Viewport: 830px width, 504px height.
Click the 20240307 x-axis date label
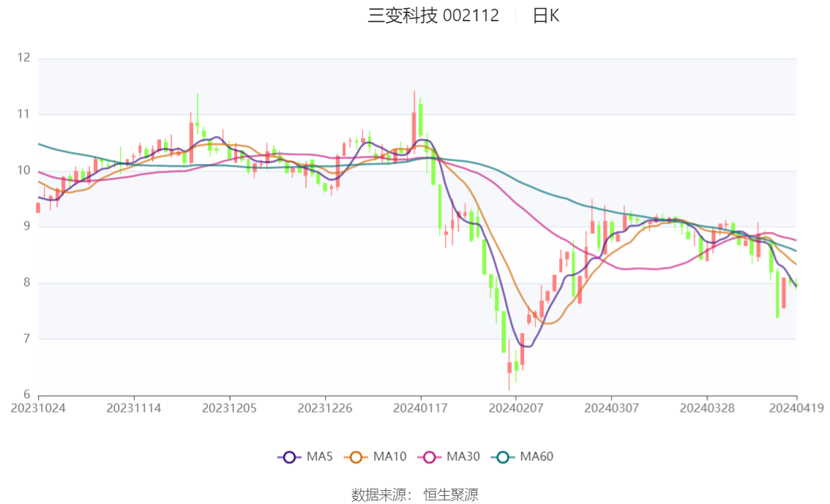coord(611,408)
